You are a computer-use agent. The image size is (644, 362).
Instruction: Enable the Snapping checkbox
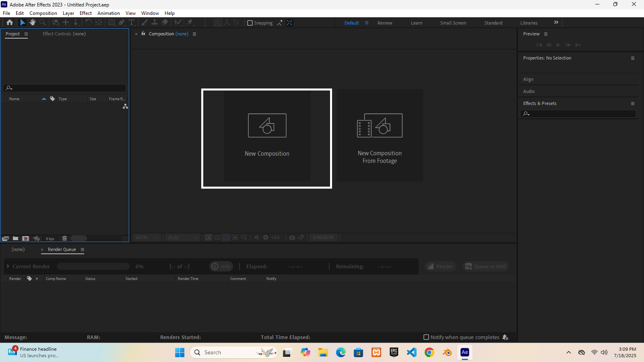(x=250, y=23)
